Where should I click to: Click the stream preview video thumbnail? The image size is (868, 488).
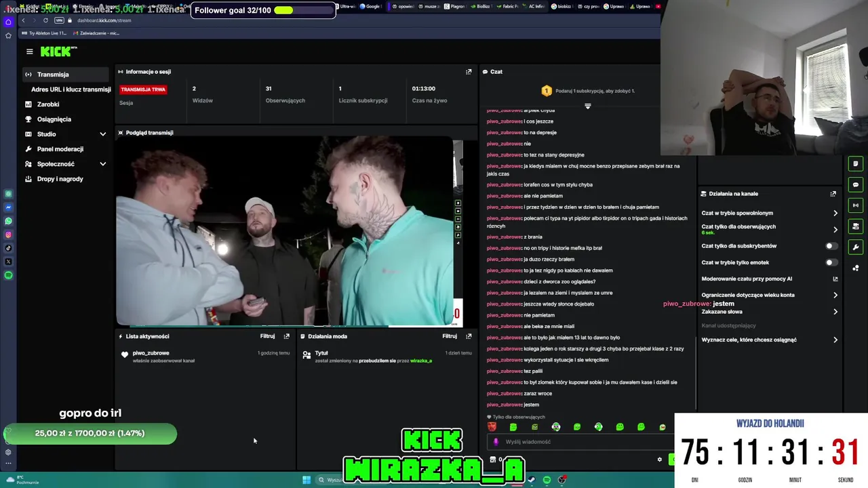(x=285, y=231)
